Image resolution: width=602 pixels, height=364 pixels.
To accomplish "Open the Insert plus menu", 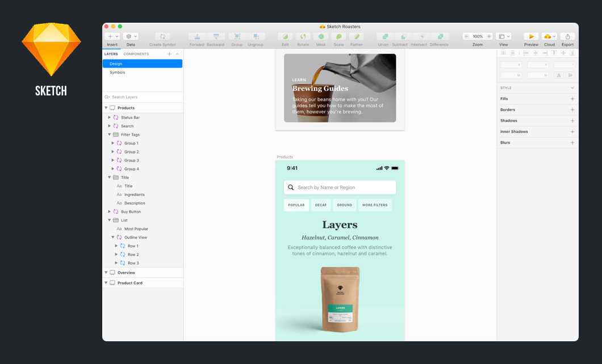I will pos(112,36).
